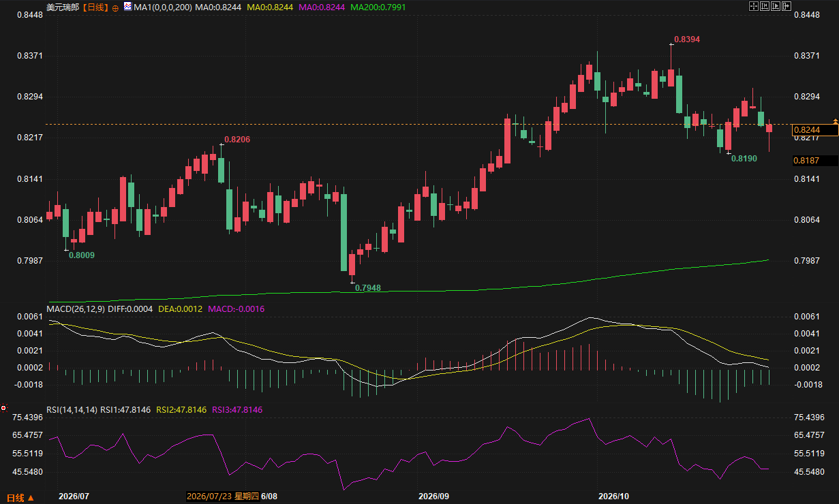Click the 0.7948 low price label
The width and height of the screenshot is (839, 504).
(x=368, y=288)
